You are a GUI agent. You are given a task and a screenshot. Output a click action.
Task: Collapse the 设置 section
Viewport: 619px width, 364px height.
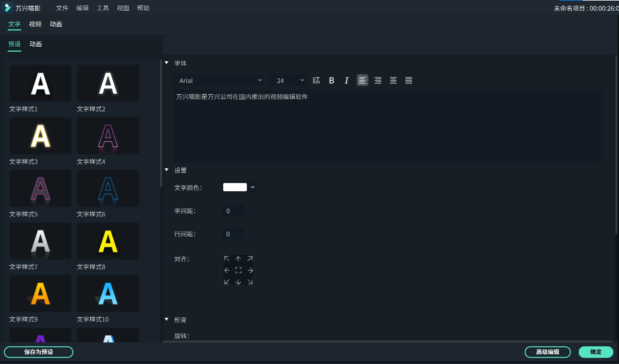pyautogui.click(x=167, y=170)
